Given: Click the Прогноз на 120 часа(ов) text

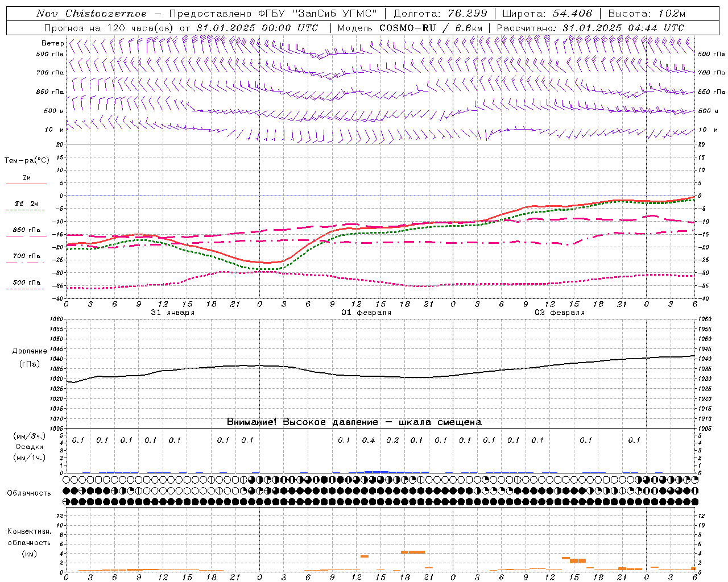Looking at the screenshot, I should [110, 28].
